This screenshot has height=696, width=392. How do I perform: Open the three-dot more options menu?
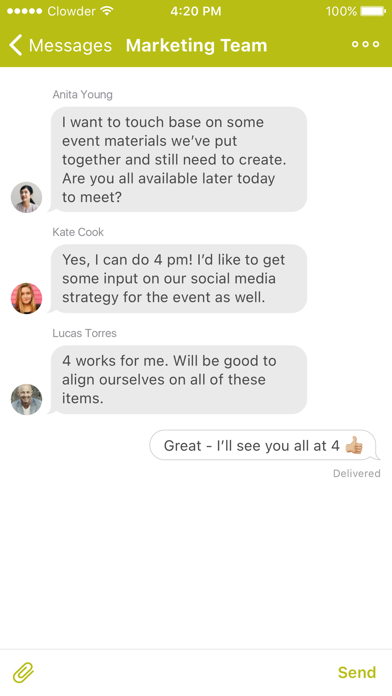tap(365, 44)
